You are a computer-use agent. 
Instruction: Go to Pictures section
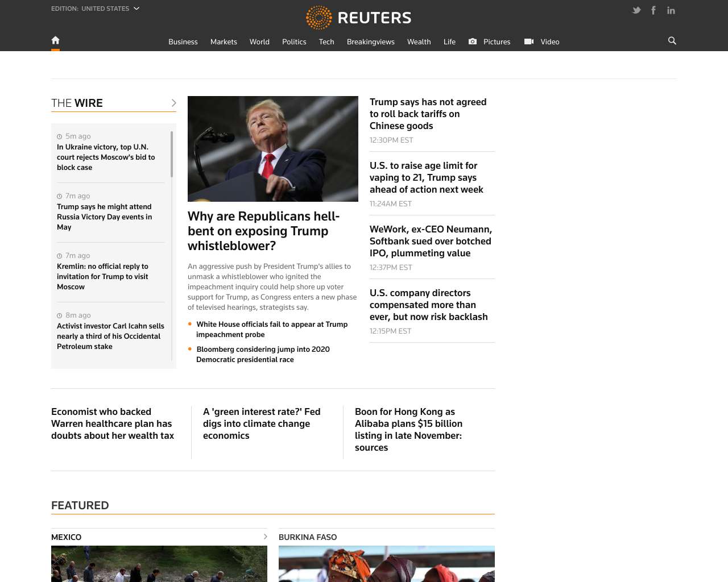pos(497,42)
